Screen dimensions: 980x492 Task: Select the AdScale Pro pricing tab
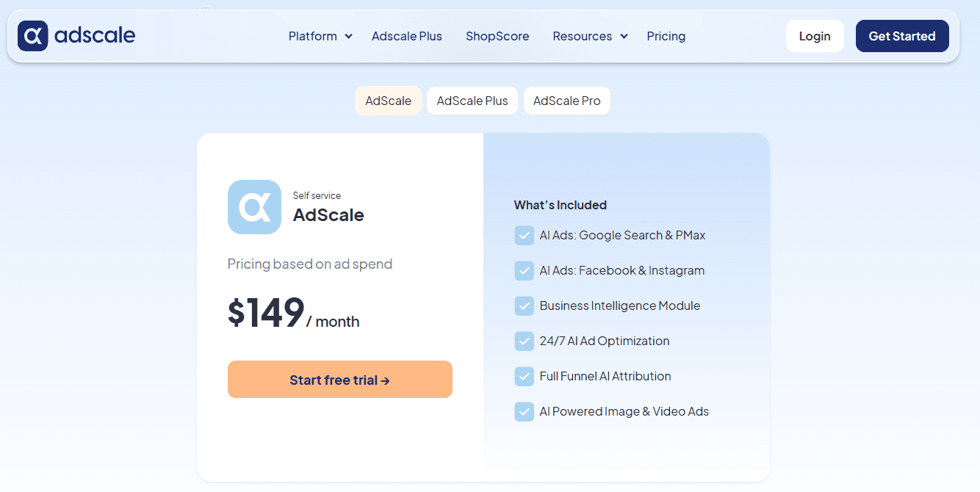566,101
